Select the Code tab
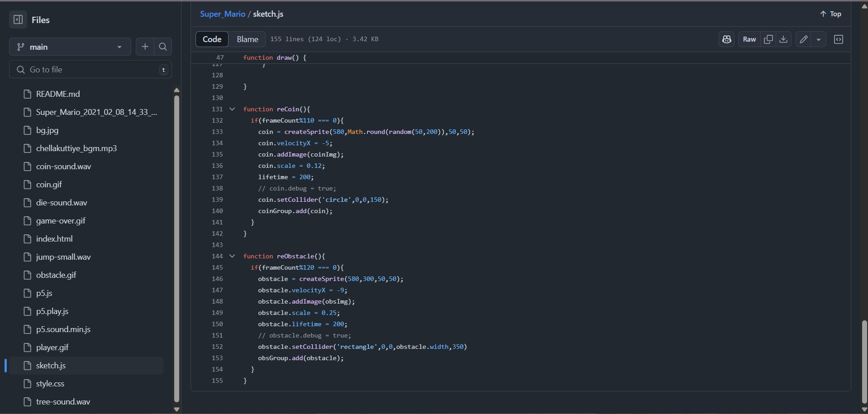 point(212,39)
